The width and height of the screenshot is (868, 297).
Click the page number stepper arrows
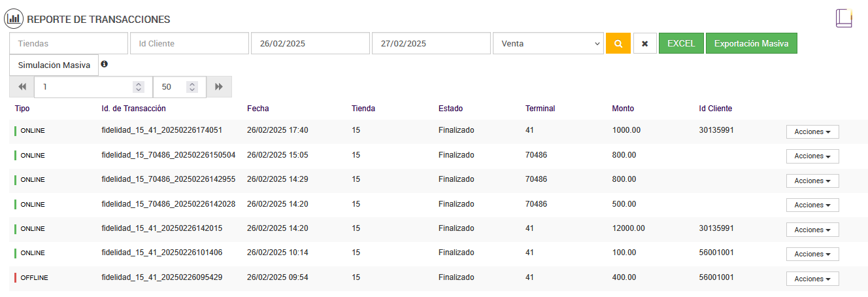pos(138,87)
